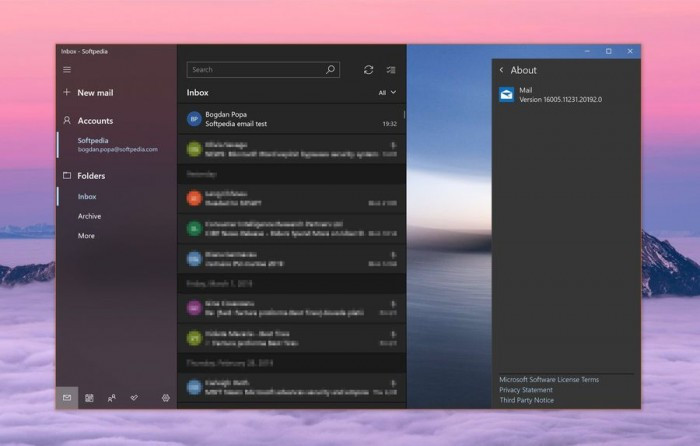The width and height of the screenshot is (700, 446).
Task: Click the Inbox heading in message list
Action: click(x=197, y=92)
